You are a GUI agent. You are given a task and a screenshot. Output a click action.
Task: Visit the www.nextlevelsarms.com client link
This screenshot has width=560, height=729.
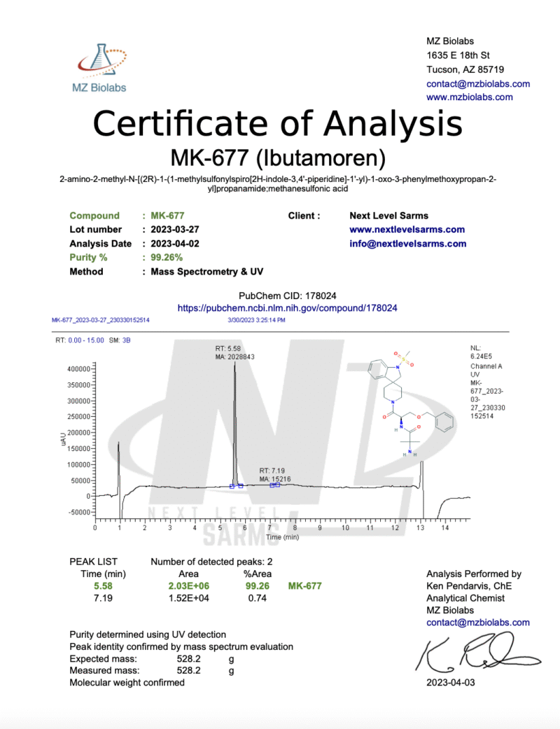407,229
